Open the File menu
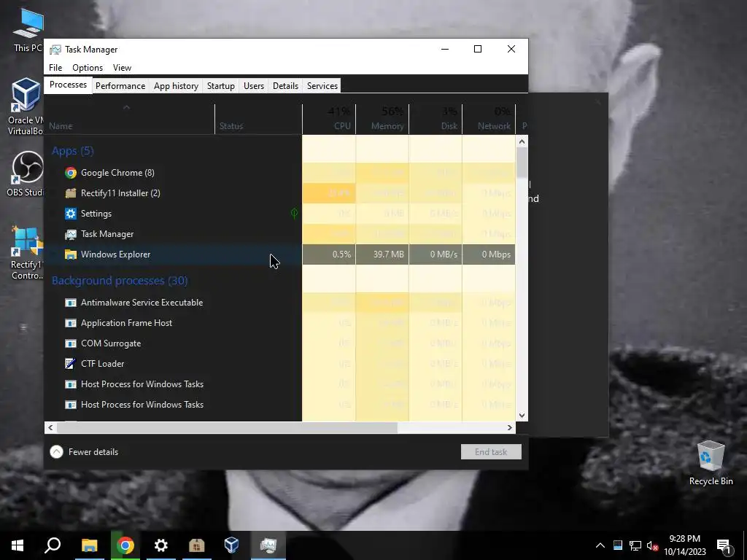 (55, 68)
